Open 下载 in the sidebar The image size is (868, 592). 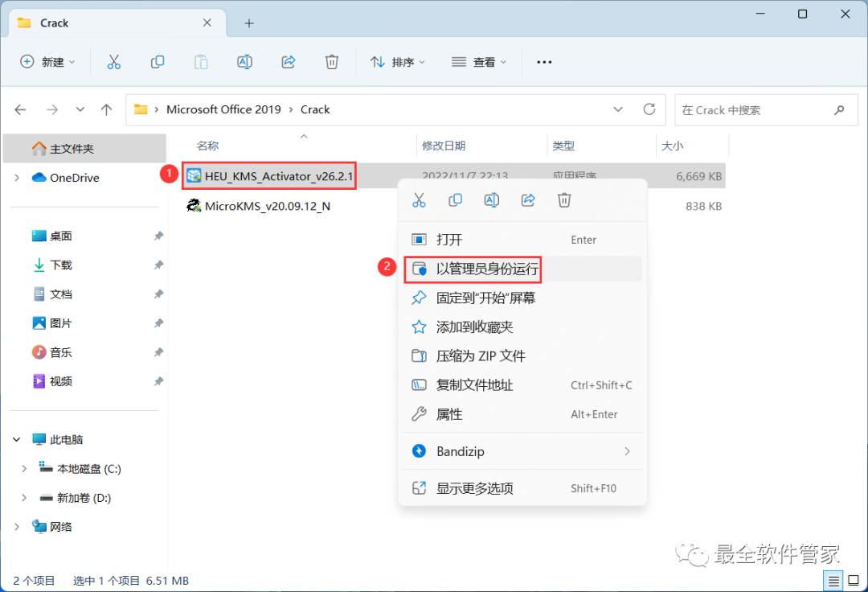(61, 265)
